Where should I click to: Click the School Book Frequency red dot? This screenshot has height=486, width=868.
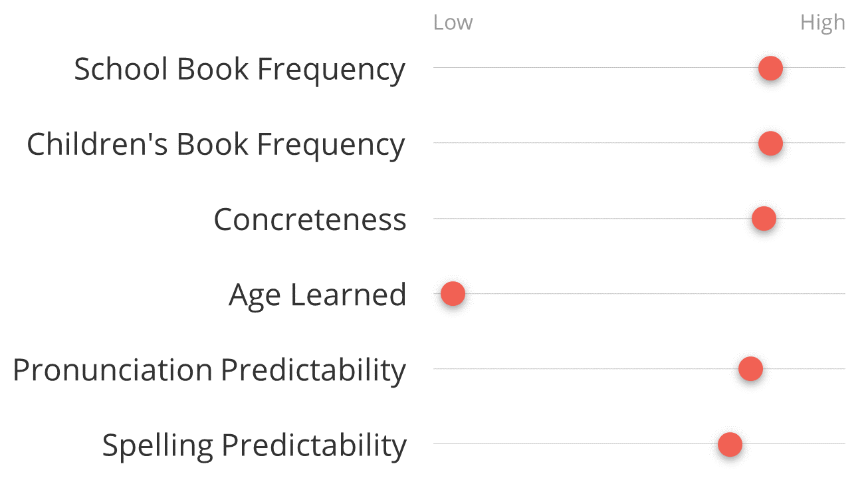[770, 68]
